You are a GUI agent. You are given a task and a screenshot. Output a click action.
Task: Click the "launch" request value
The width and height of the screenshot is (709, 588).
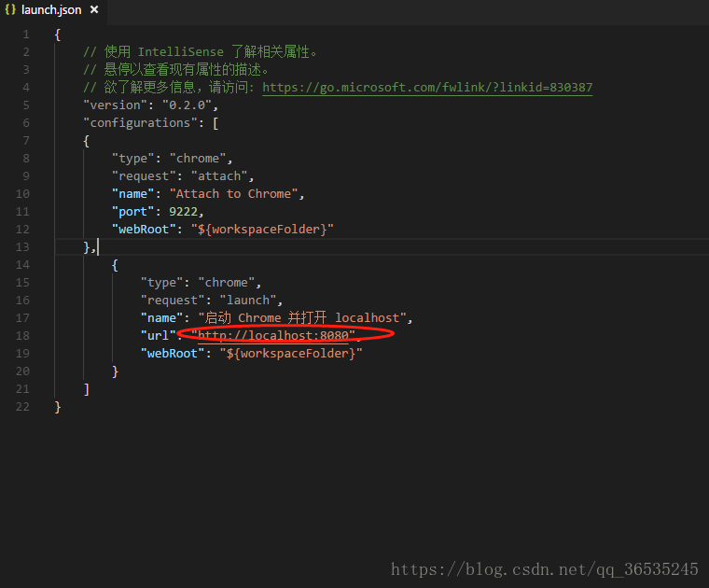click(248, 300)
